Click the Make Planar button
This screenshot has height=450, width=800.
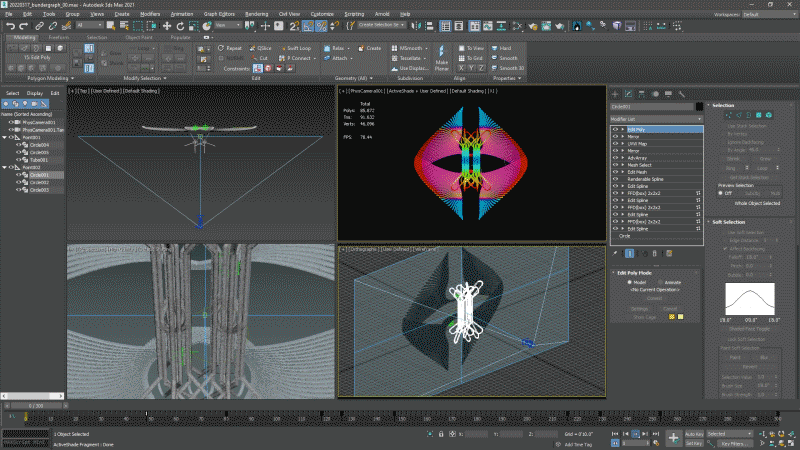click(x=441, y=57)
